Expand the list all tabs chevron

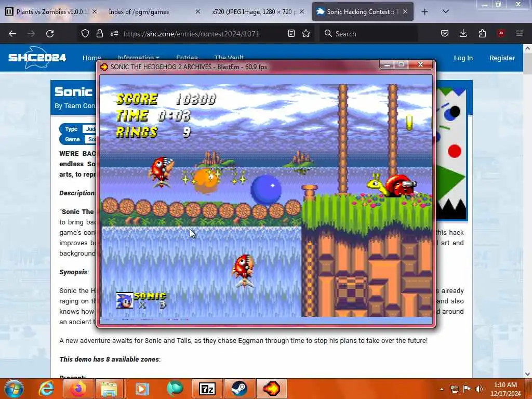(446, 11)
